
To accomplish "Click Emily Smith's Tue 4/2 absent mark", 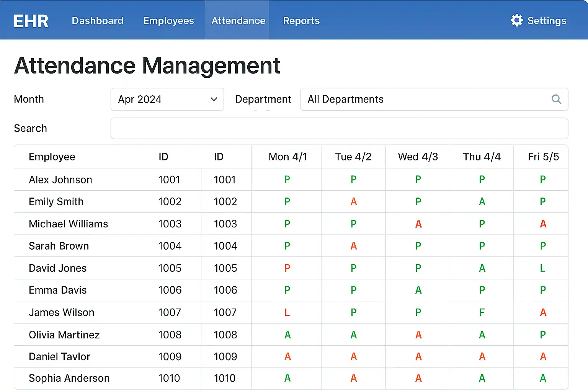I will pos(353,202).
